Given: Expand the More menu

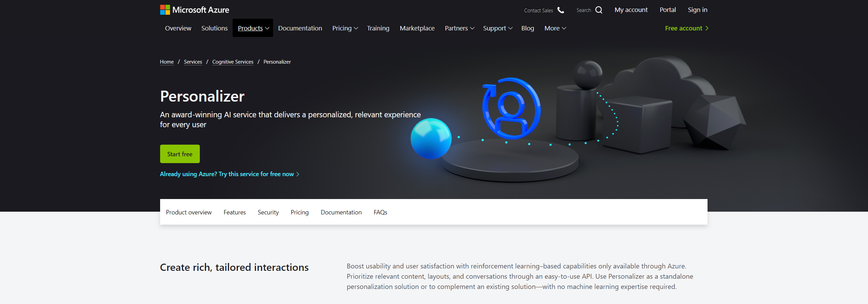Looking at the screenshot, I should pyautogui.click(x=555, y=28).
